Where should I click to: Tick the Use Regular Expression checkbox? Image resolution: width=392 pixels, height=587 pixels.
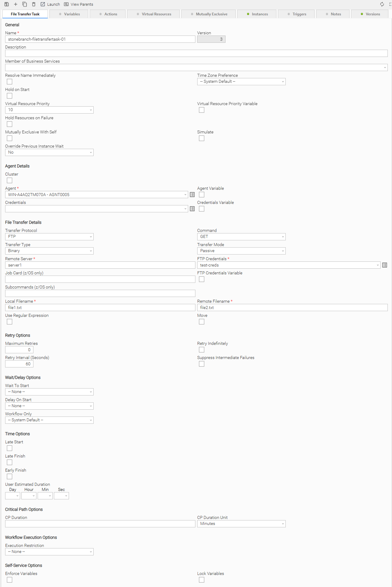click(10, 322)
